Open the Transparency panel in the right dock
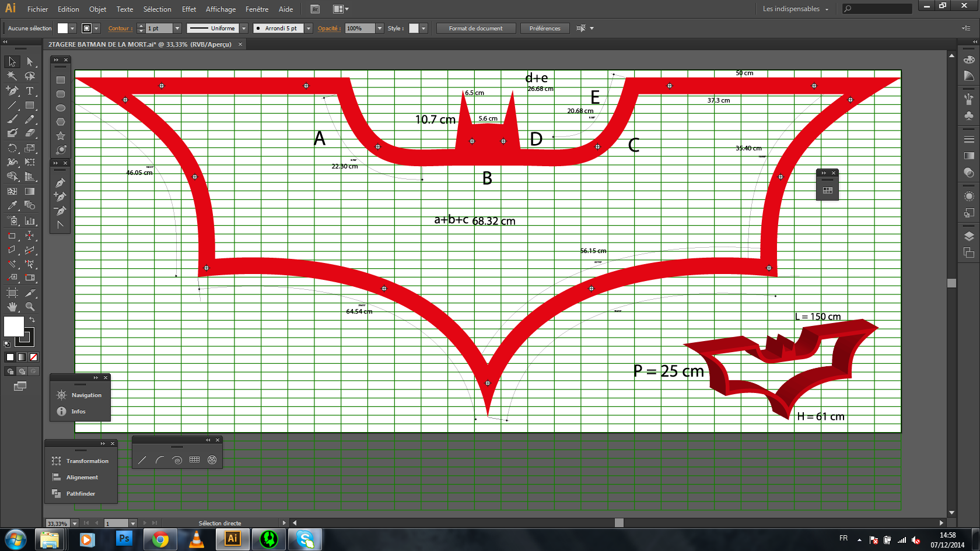The width and height of the screenshot is (980, 551). [969, 173]
